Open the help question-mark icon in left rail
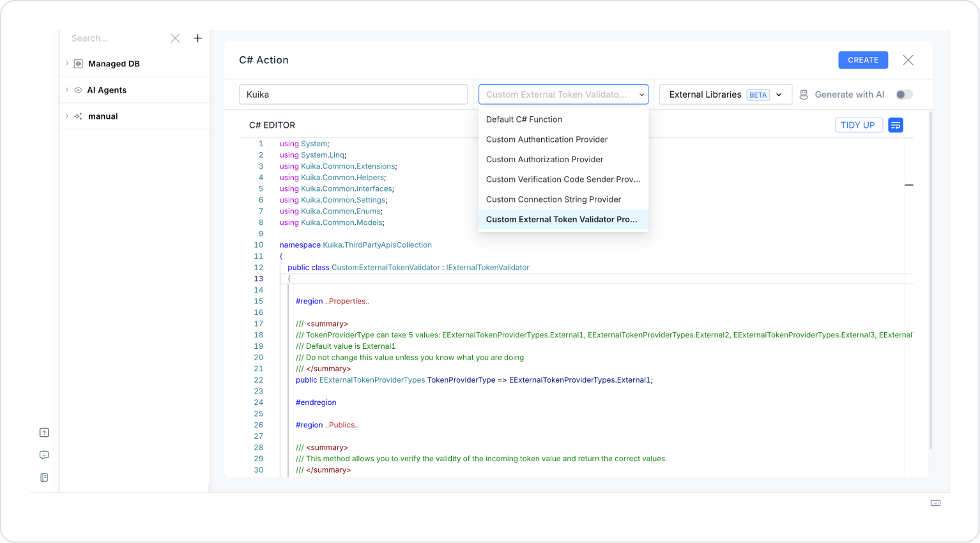This screenshot has width=980, height=543. coord(44,432)
